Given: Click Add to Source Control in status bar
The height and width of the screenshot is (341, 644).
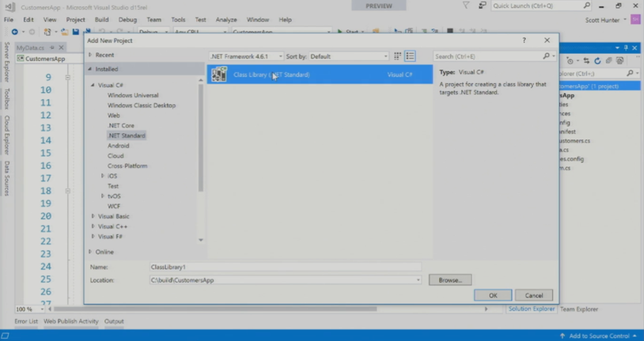Looking at the screenshot, I should (x=599, y=336).
